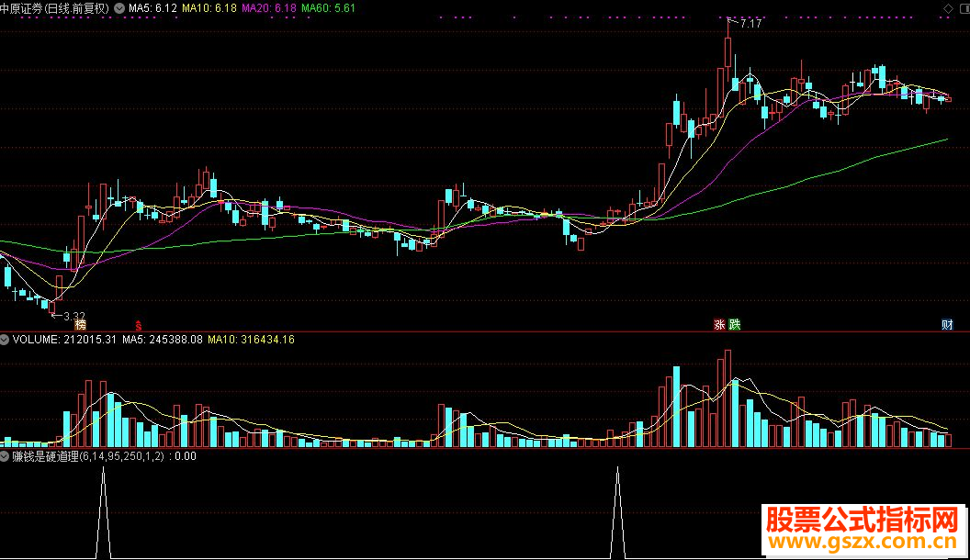970x560 pixels.
Task: Click the 7.17 high price label
Action: pos(750,24)
